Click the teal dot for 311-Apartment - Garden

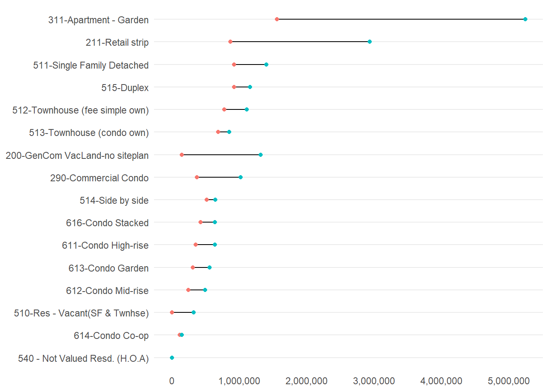[x=525, y=19]
